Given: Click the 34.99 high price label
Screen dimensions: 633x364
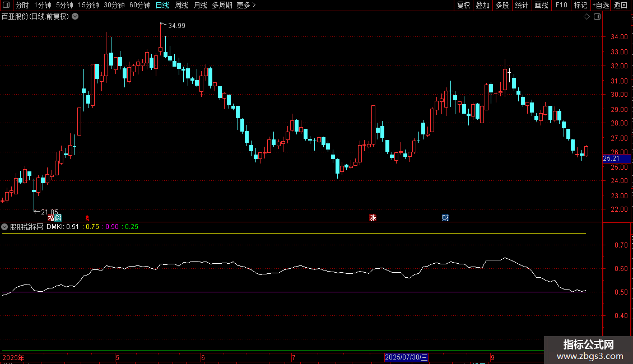Looking at the screenshot, I should coord(176,26).
